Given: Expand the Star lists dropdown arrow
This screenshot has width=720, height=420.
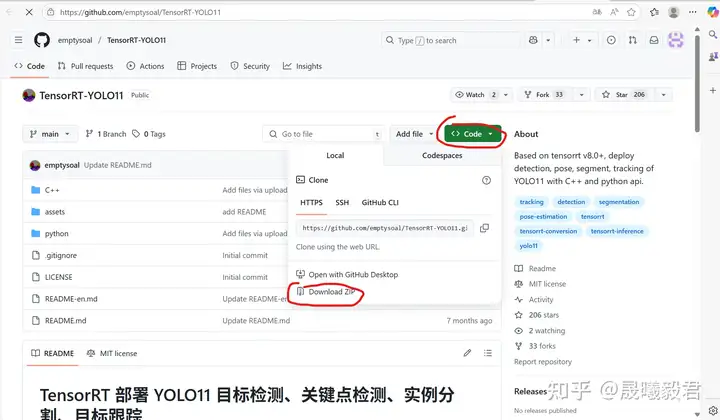Looking at the screenshot, I should tap(664, 95).
